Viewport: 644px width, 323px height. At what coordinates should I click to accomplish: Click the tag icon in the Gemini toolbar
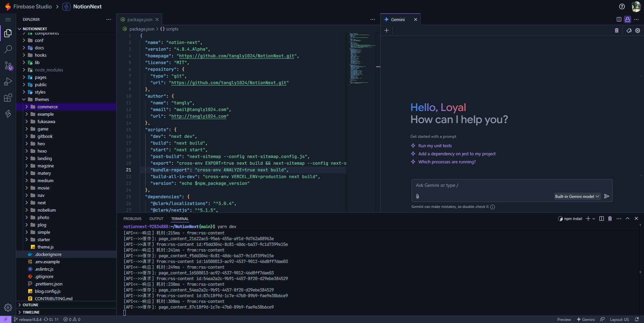click(x=629, y=31)
